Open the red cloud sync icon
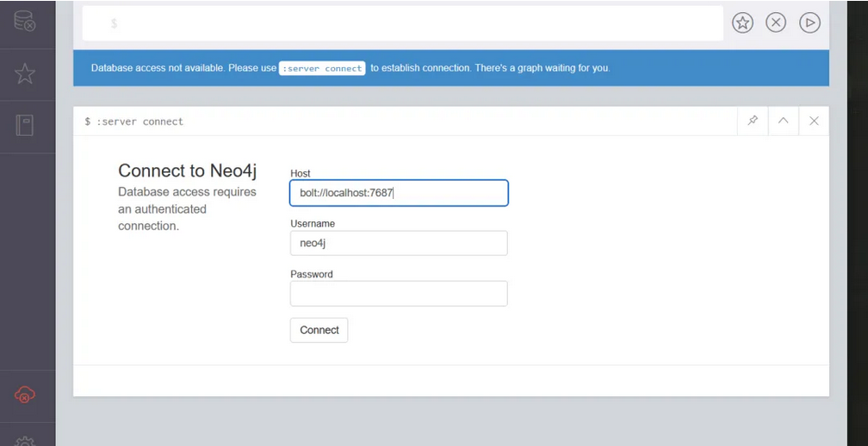 [x=25, y=394]
